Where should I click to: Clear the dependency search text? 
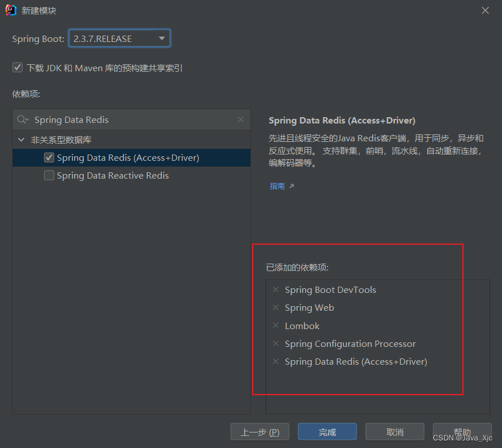pos(241,119)
